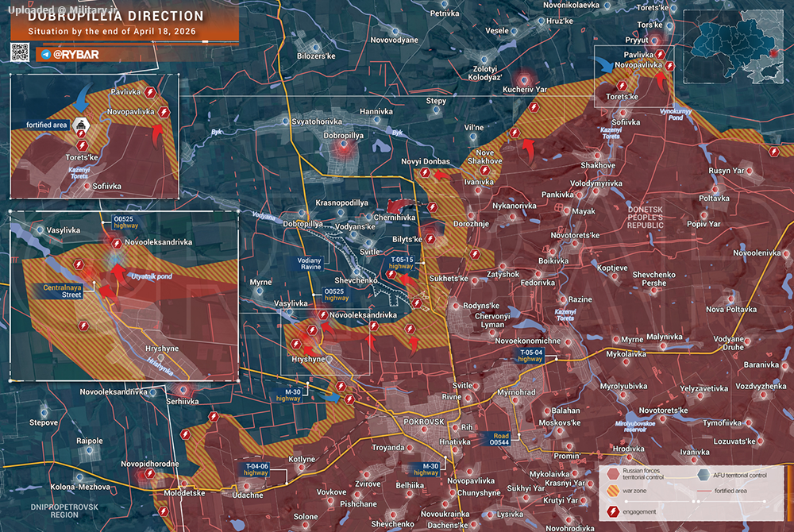Click the Road O0544 label
Viewport: 794px width, 532px height.
(499, 439)
